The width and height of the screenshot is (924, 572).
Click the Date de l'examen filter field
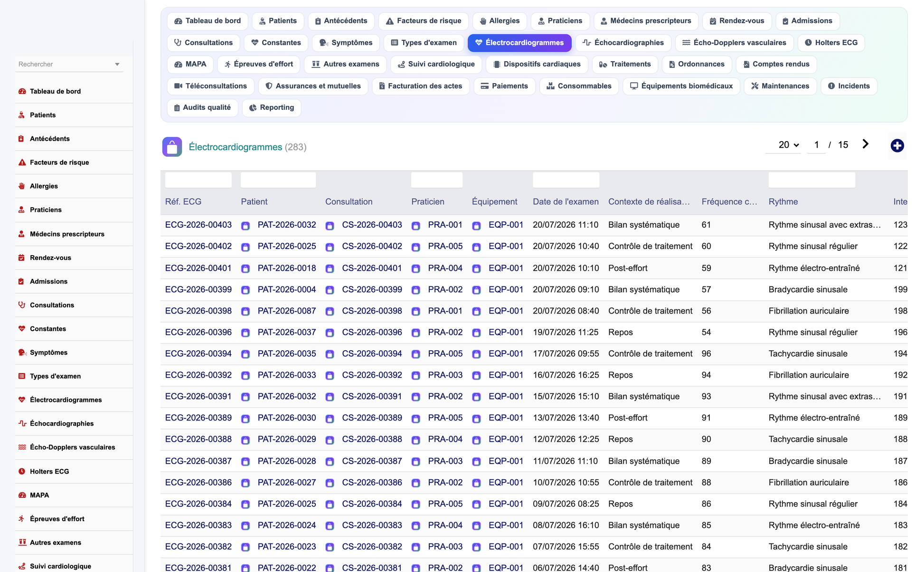click(566, 180)
